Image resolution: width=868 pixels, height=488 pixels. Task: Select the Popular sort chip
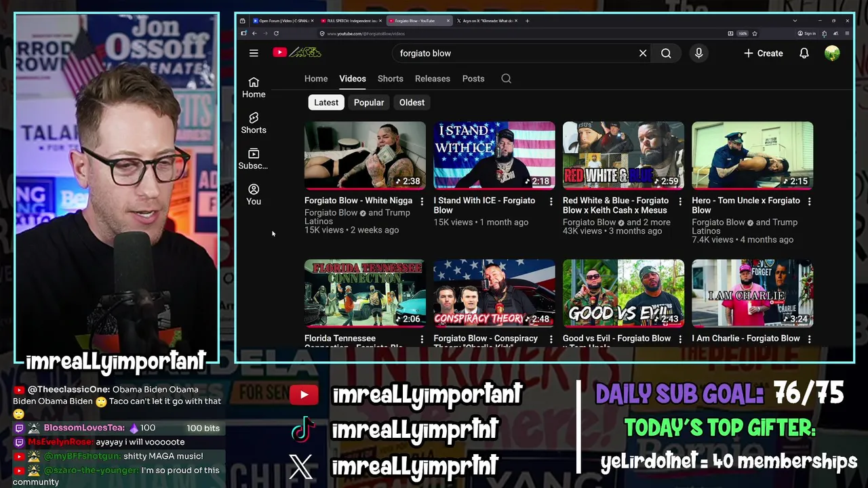[x=369, y=102]
